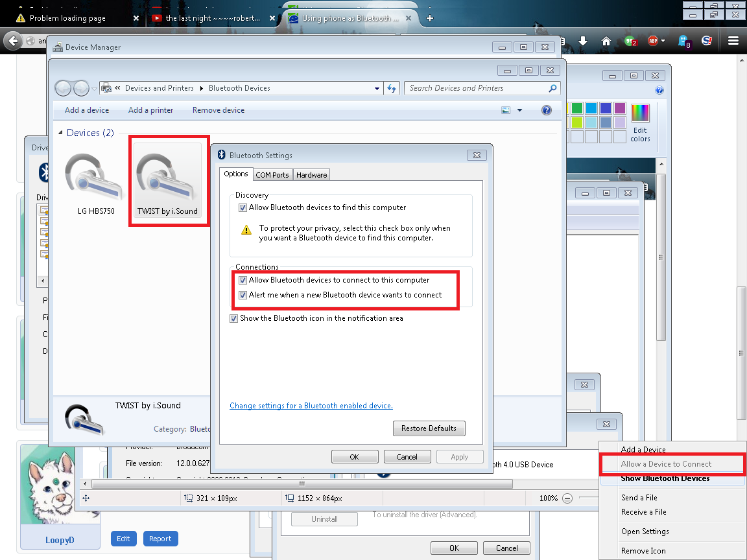Open the browser hamburger menu

[x=733, y=41]
